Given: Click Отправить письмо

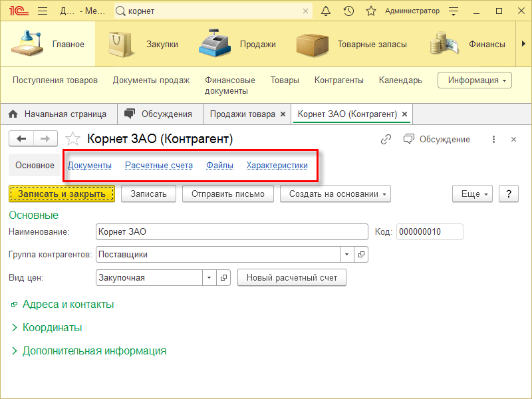Looking at the screenshot, I should [228, 194].
